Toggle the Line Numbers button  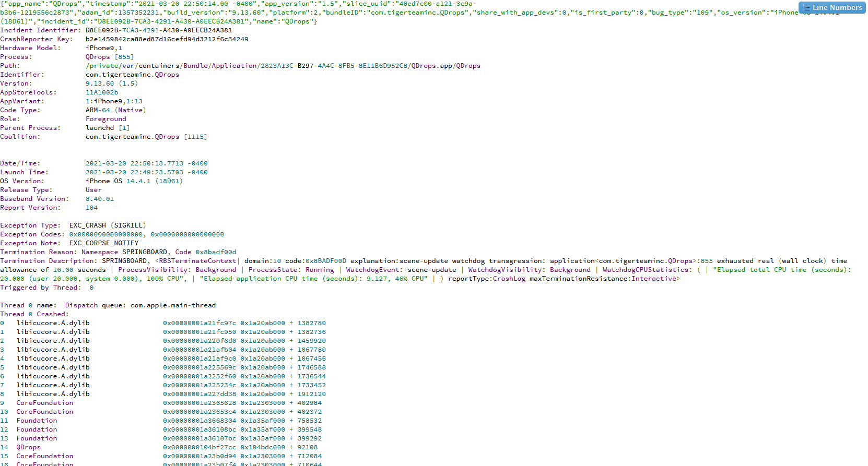coord(832,7)
